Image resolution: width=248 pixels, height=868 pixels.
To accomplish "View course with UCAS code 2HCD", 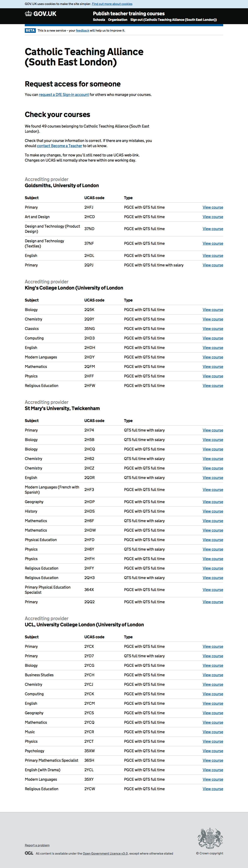I will pyautogui.click(x=213, y=217).
